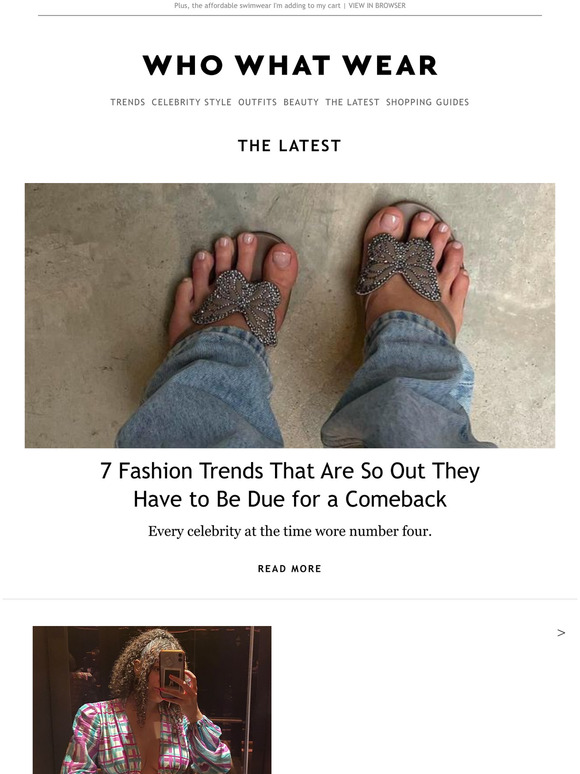
Task: Open the View in Browser link
Action: (x=377, y=5)
